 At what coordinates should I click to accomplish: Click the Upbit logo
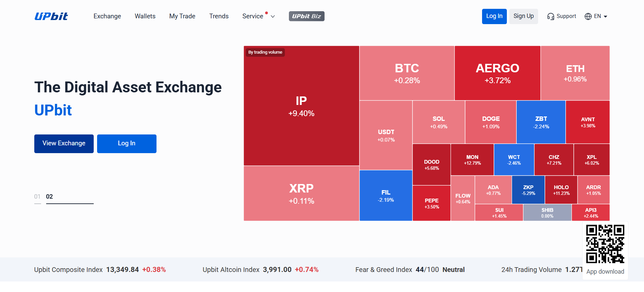[51, 16]
